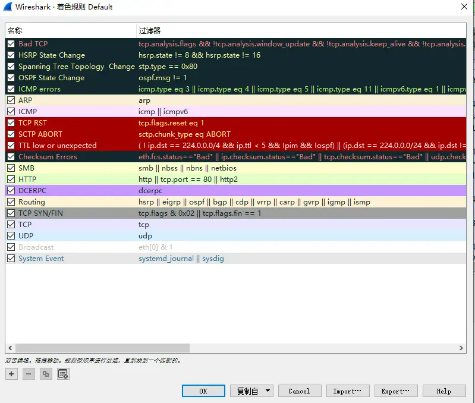The image size is (475, 403).
Task: Click the copy-from button label
Action: (x=247, y=391)
